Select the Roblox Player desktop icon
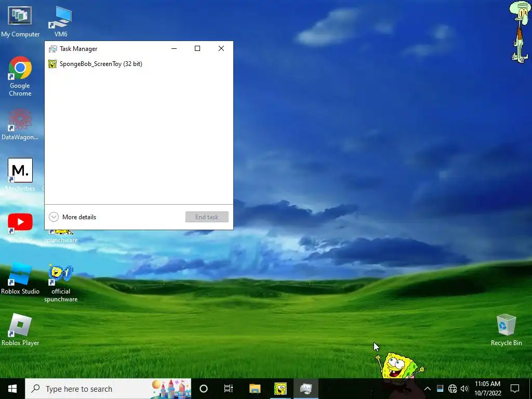 [x=20, y=330]
